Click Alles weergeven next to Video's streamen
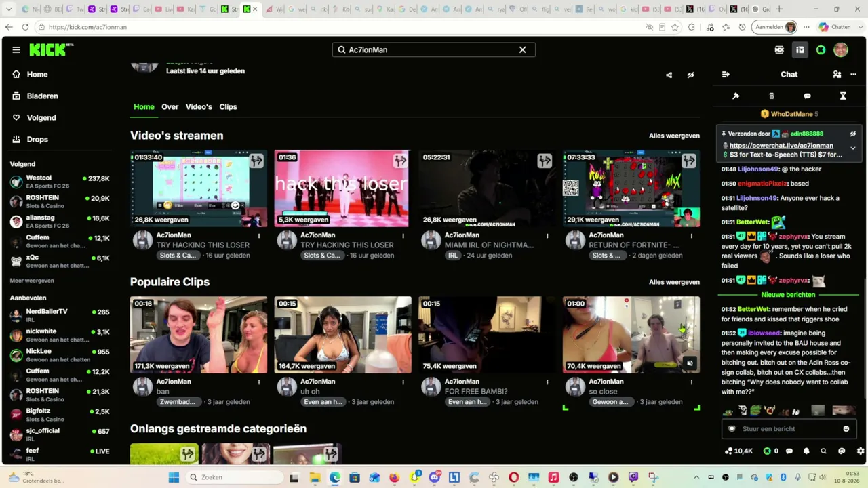 click(x=674, y=136)
